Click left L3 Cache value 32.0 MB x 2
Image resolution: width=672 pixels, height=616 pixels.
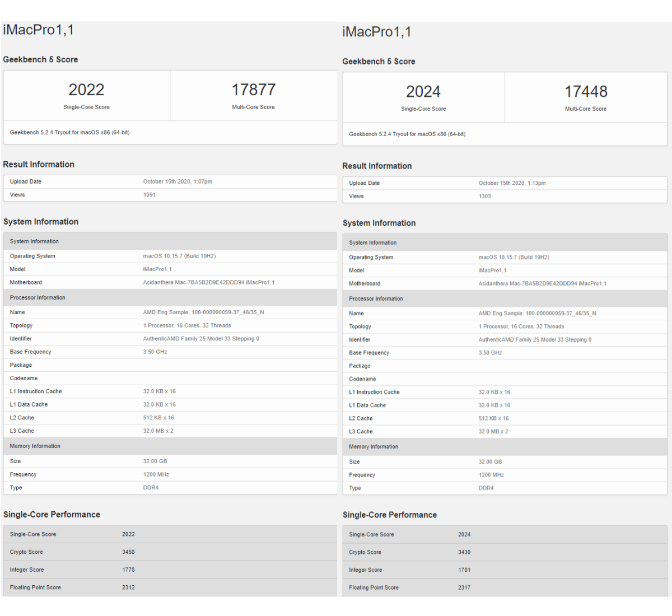pyautogui.click(x=158, y=431)
